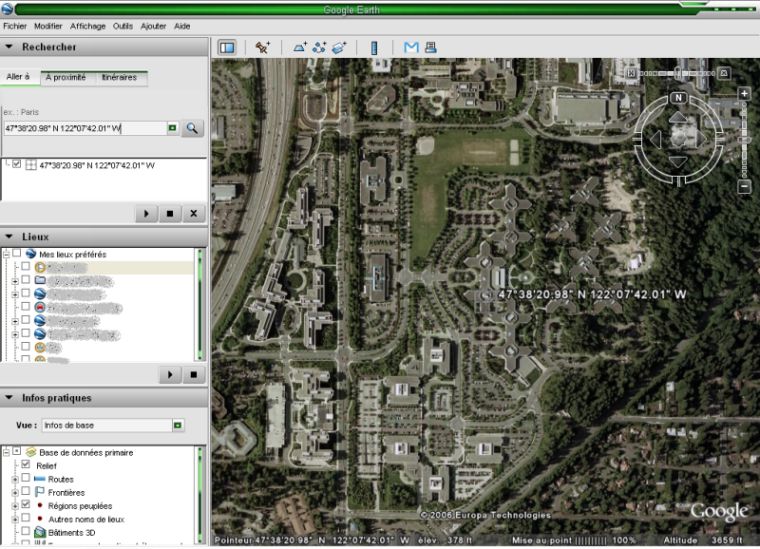The image size is (760, 549).
Task: Click the N north indicator on the compass
Action: pos(679,98)
